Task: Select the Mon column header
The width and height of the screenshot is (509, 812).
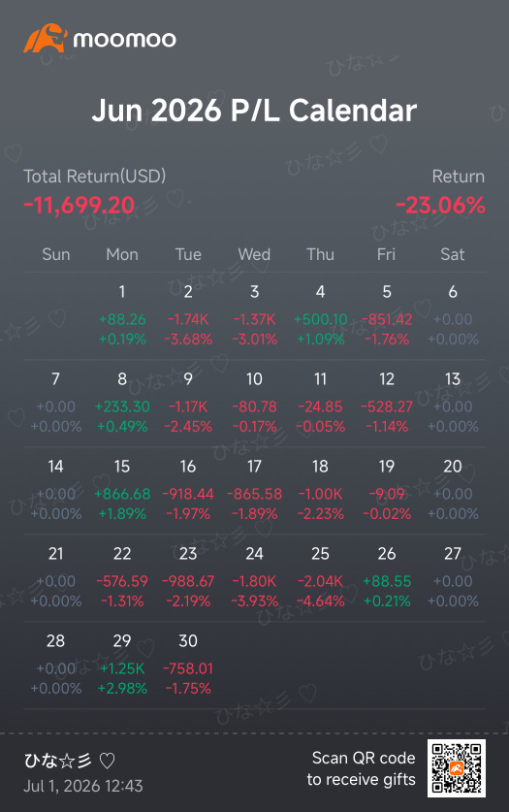Action: (122, 254)
